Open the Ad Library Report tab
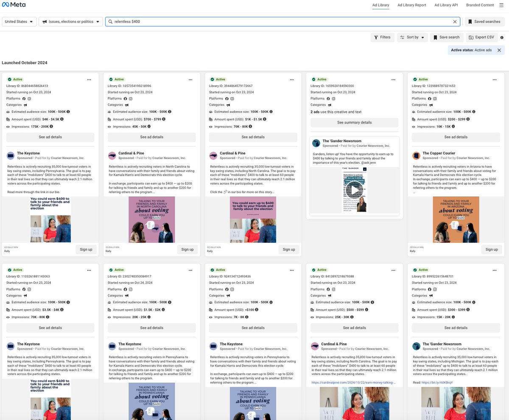 [x=411, y=5]
